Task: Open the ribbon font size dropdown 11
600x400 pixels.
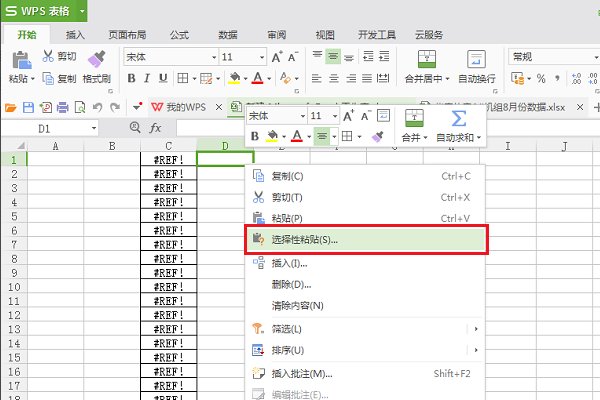Action: [x=262, y=57]
